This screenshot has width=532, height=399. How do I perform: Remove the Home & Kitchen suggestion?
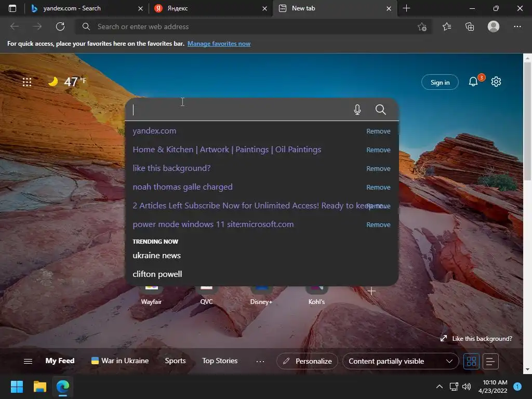pos(378,150)
